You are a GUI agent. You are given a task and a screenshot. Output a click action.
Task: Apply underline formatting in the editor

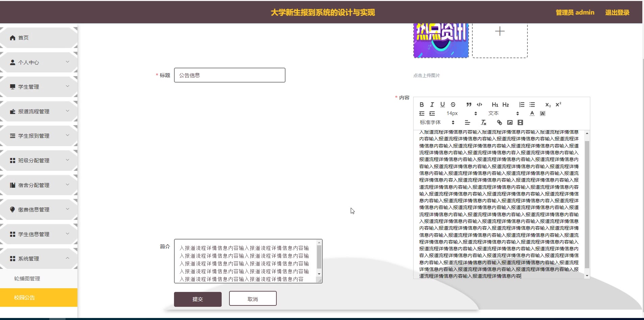click(443, 105)
